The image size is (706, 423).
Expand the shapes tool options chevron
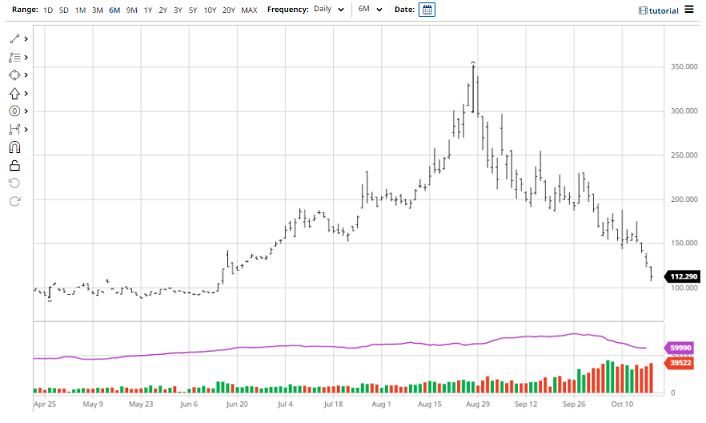26,75
